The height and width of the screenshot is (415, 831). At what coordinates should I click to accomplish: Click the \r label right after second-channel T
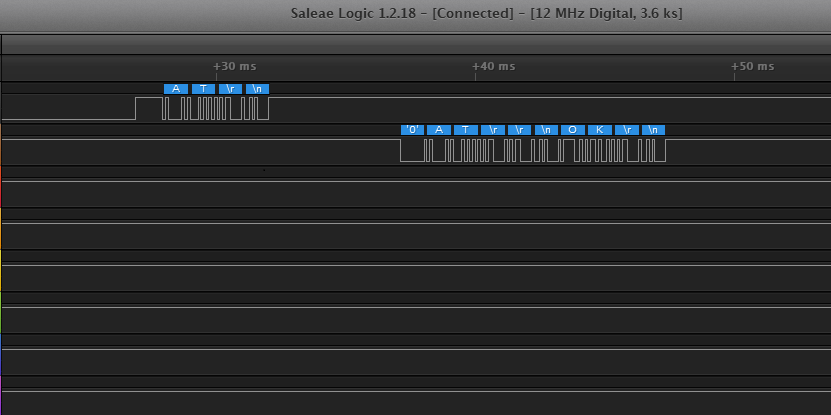tap(493, 130)
